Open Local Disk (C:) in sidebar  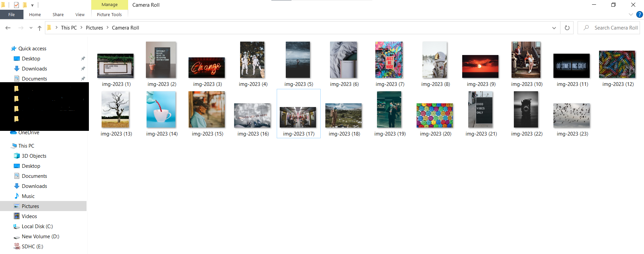(x=37, y=226)
